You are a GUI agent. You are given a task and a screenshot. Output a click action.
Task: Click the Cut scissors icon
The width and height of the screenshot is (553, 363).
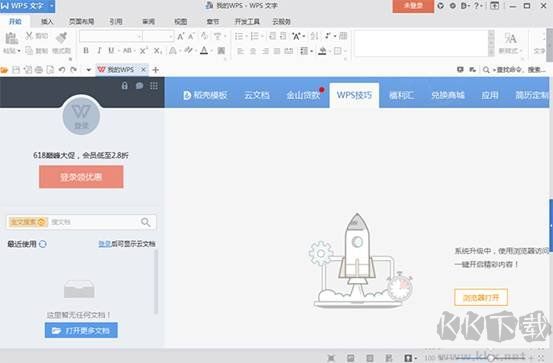pos(29,36)
